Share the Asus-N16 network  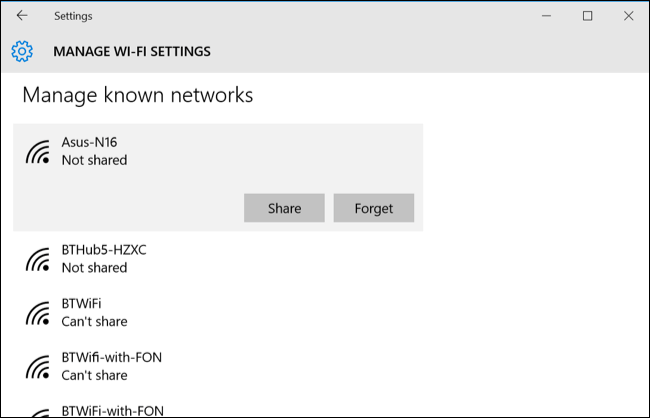pos(284,208)
